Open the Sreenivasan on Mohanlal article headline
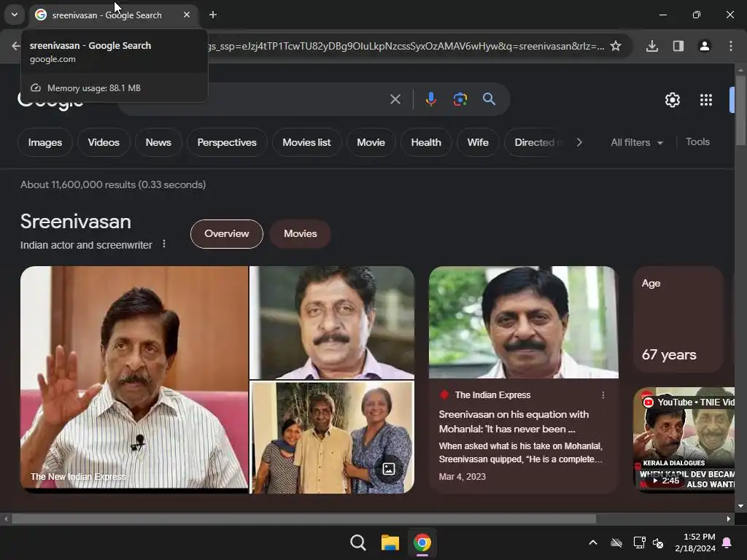The width and height of the screenshot is (747, 560). pos(514,422)
